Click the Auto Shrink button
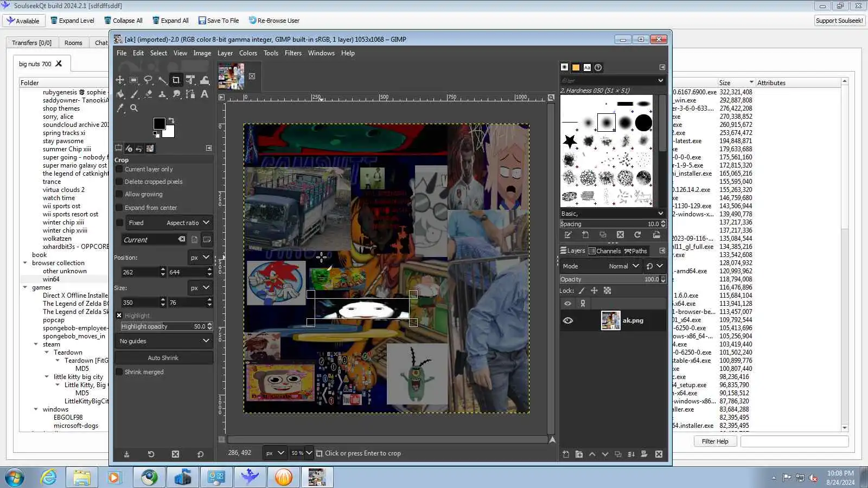The height and width of the screenshot is (488, 868). (163, 358)
